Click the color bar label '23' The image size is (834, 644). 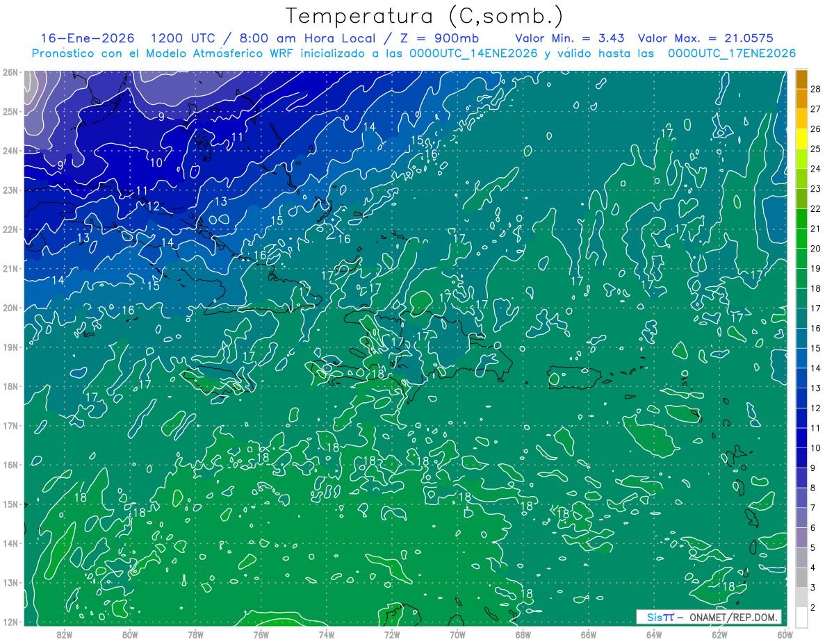point(815,189)
